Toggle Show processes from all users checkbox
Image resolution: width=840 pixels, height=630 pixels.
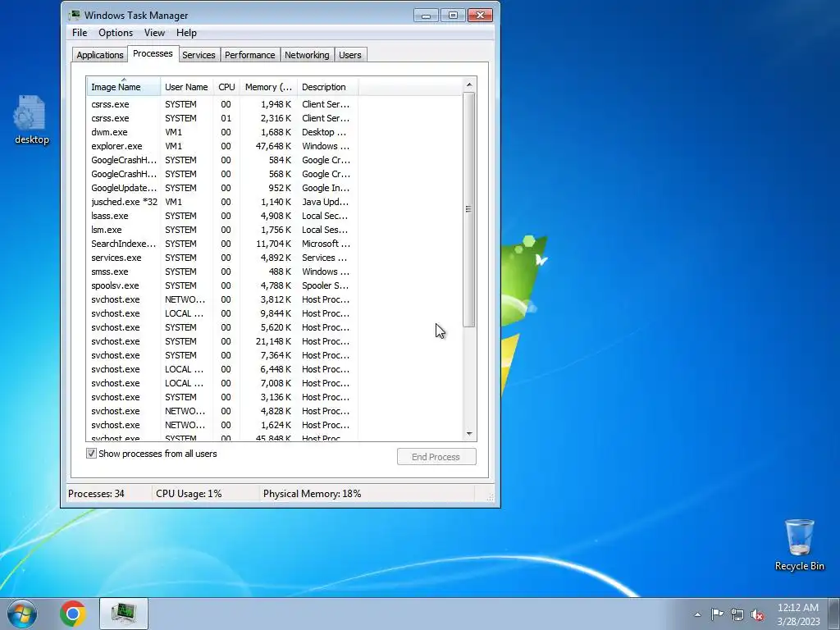[92, 453]
